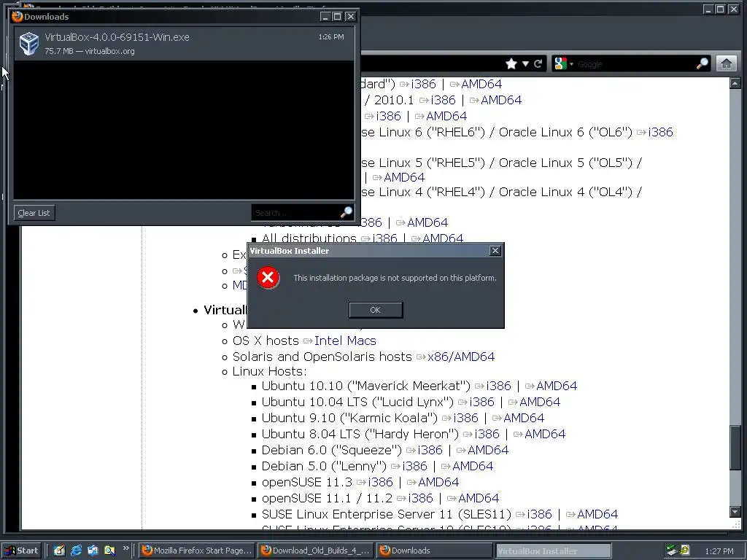Open the location bar history dropdown arrow

coord(525,64)
